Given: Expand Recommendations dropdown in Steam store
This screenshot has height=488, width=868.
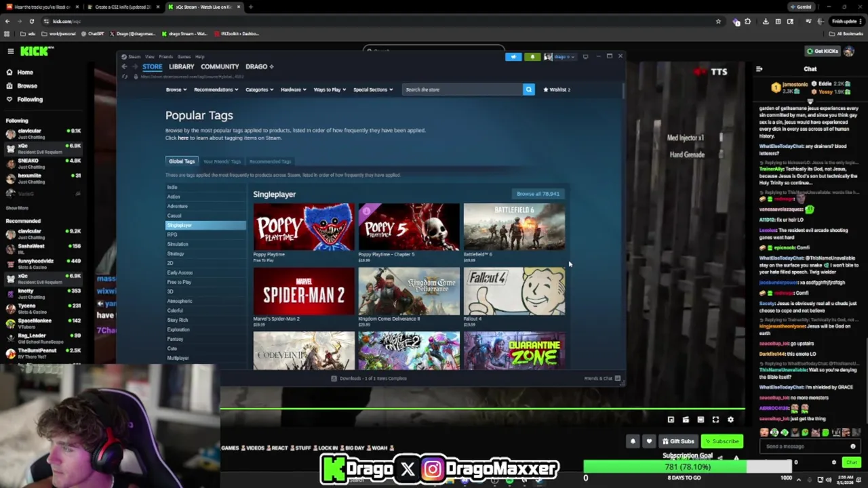Looking at the screenshot, I should coord(216,89).
